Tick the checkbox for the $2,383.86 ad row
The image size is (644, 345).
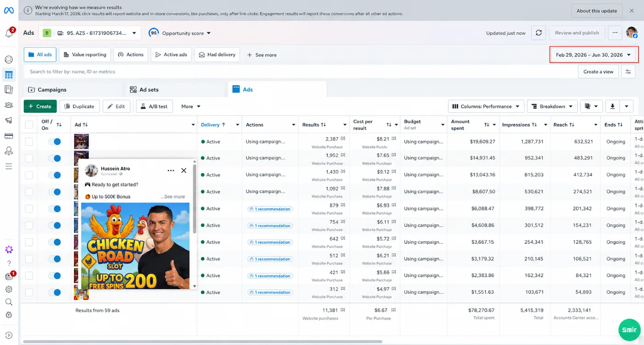click(29, 276)
